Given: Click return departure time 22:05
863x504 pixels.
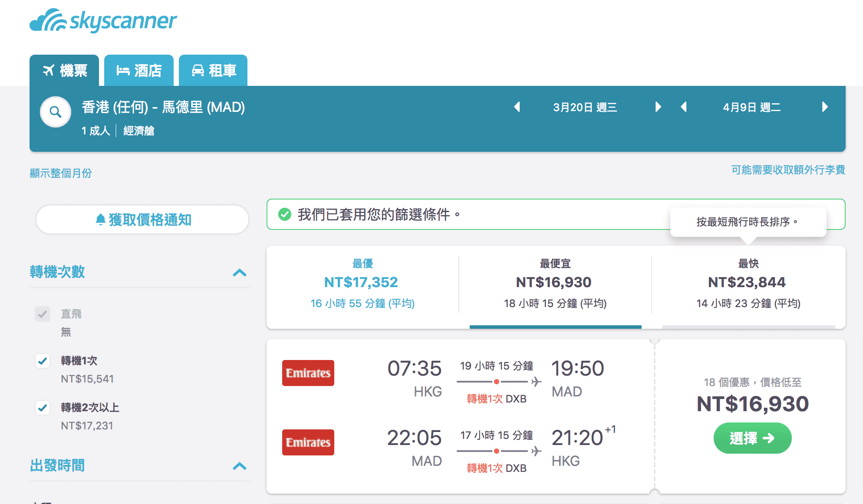Looking at the screenshot, I should pos(415,438).
